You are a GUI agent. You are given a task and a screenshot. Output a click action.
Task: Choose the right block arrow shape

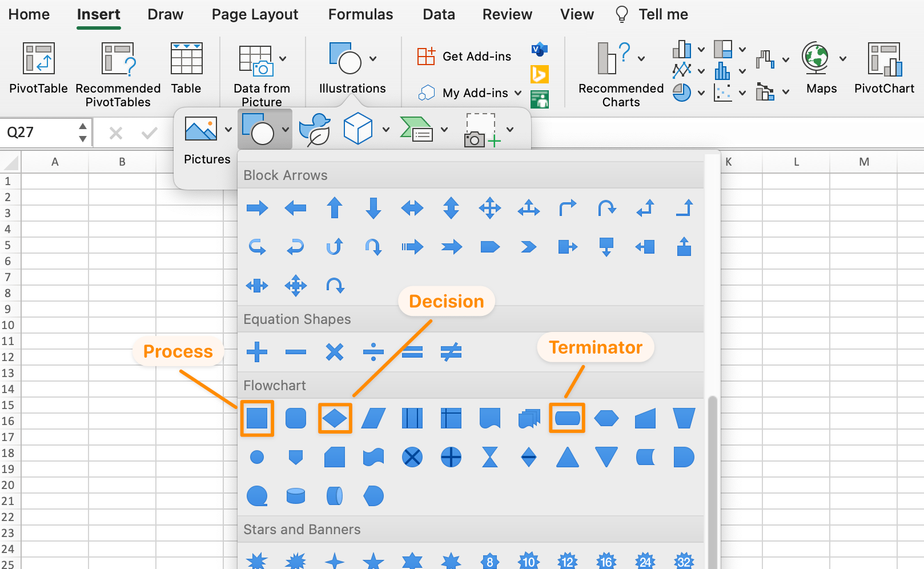point(257,208)
